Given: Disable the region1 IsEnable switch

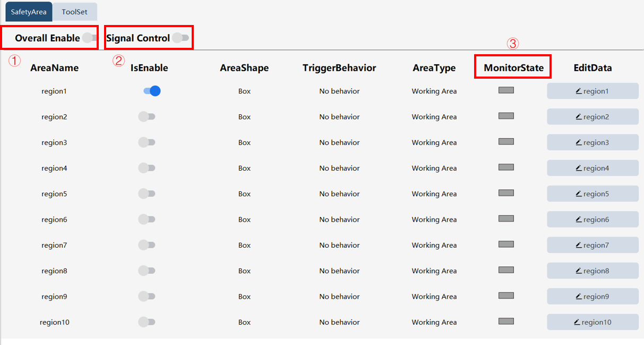Looking at the screenshot, I should (x=152, y=91).
